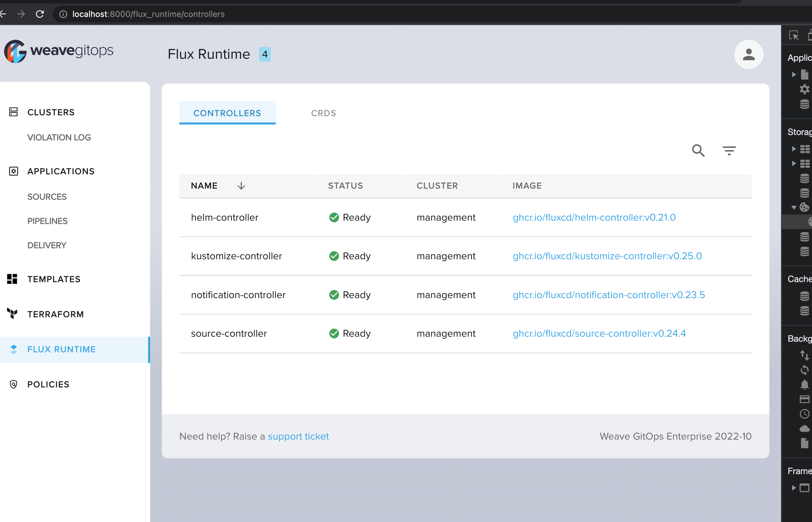
Task: Open Templates in the sidebar
Action: click(x=54, y=279)
